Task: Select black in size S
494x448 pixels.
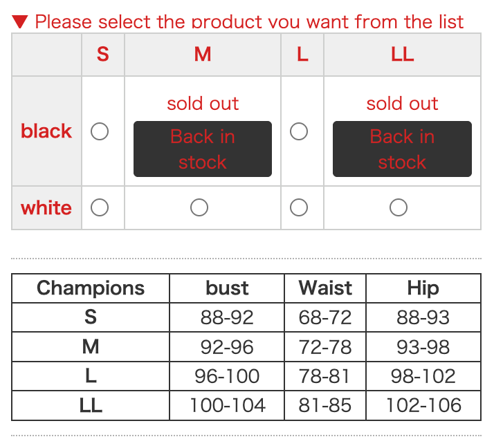Action: (100, 131)
